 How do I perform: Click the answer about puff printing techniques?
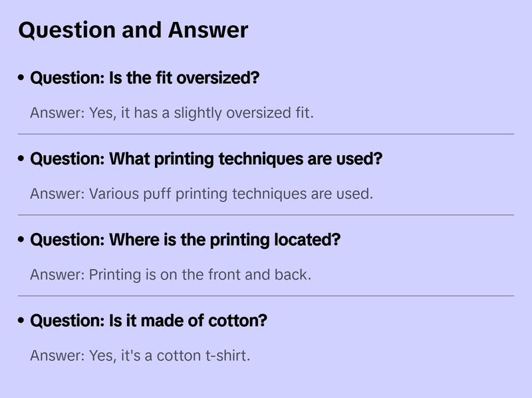click(201, 194)
